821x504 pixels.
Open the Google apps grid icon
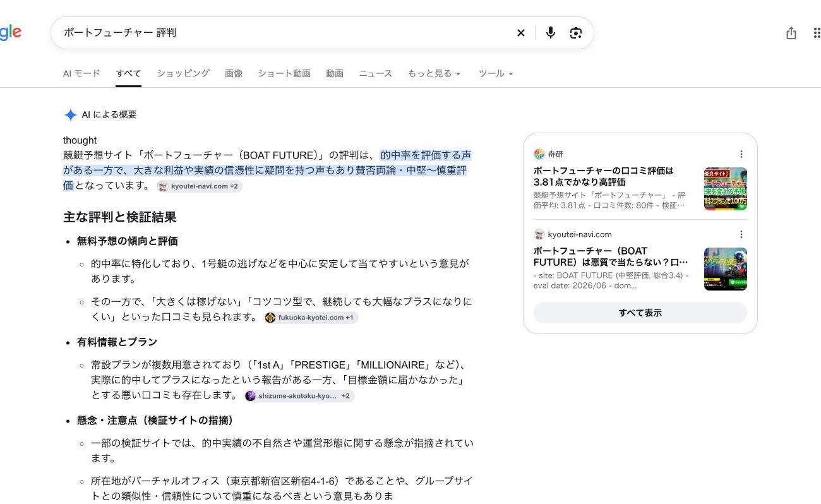click(817, 33)
